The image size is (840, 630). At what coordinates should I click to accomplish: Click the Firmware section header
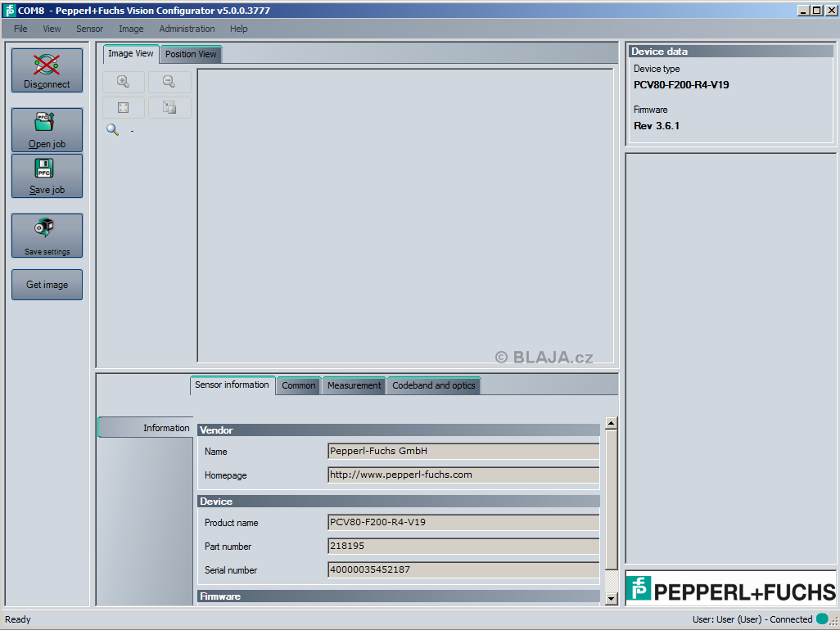coord(399,596)
